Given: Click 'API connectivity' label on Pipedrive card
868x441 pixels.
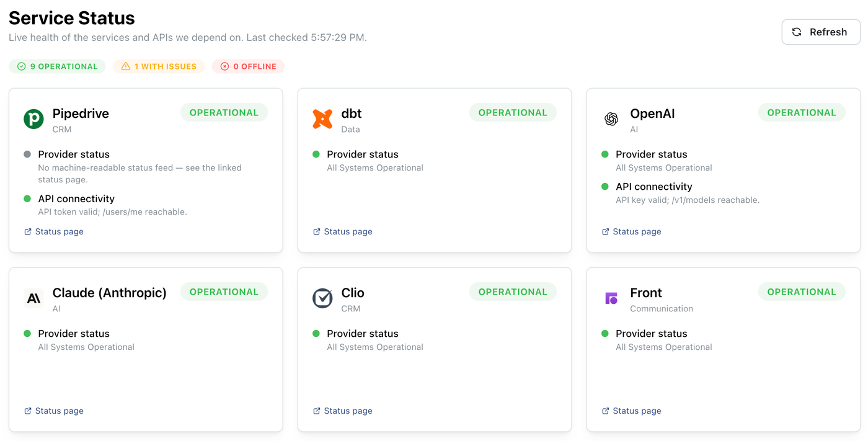Looking at the screenshot, I should tap(76, 199).
